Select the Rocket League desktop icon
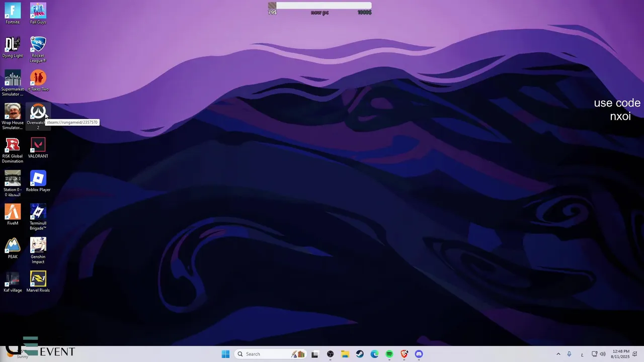The width and height of the screenshot is (644, 362). (x=38, y=50)
